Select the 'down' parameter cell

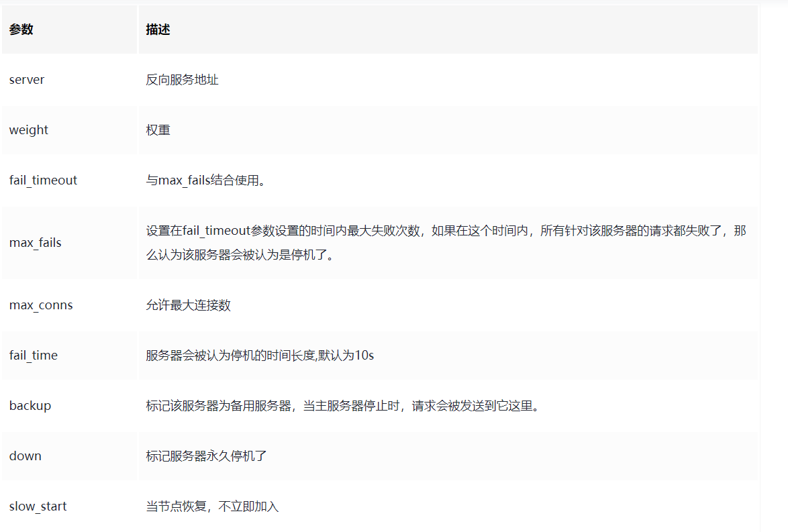[69, 456]
